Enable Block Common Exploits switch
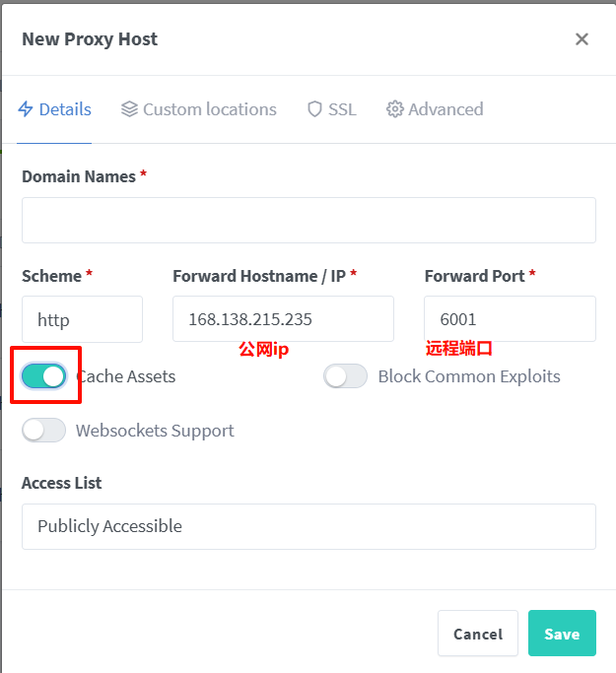 click(x=346, y=376)
